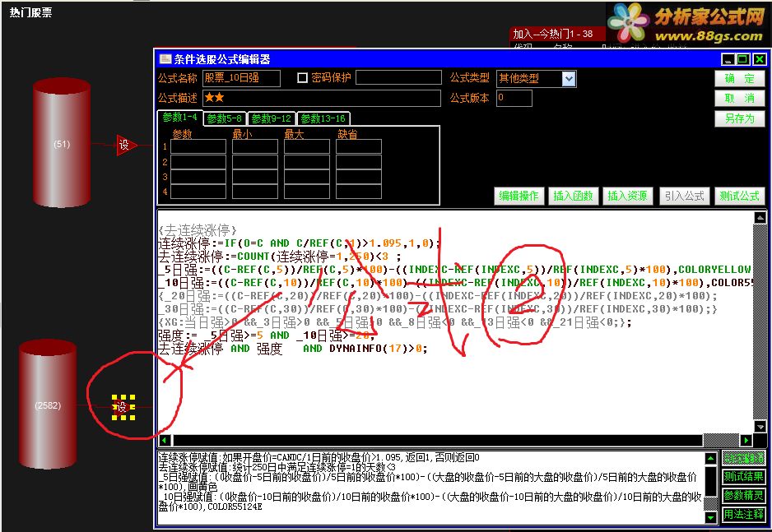Click the formula editor title bar icon
Image resolution: width=772 pixels, height=532 pixels.
[165, 59]
